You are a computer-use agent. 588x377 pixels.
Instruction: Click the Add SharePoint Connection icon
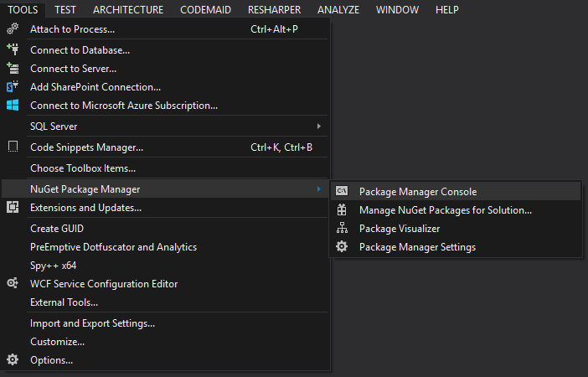click(13, 86)
